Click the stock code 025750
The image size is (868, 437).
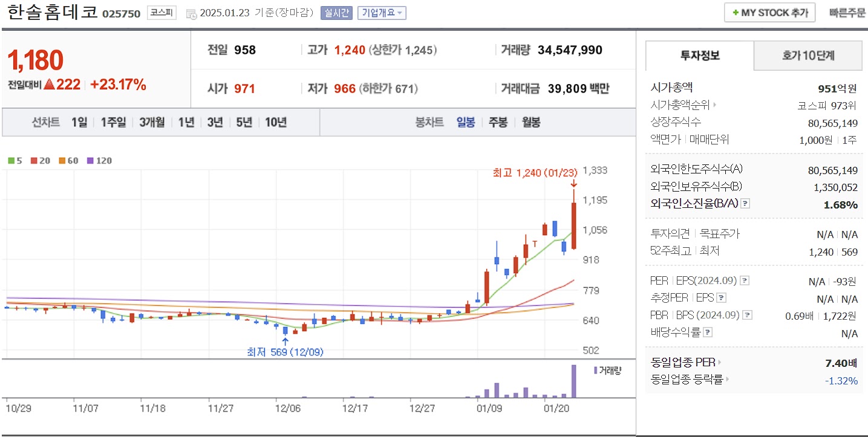[x=121, y=13]
